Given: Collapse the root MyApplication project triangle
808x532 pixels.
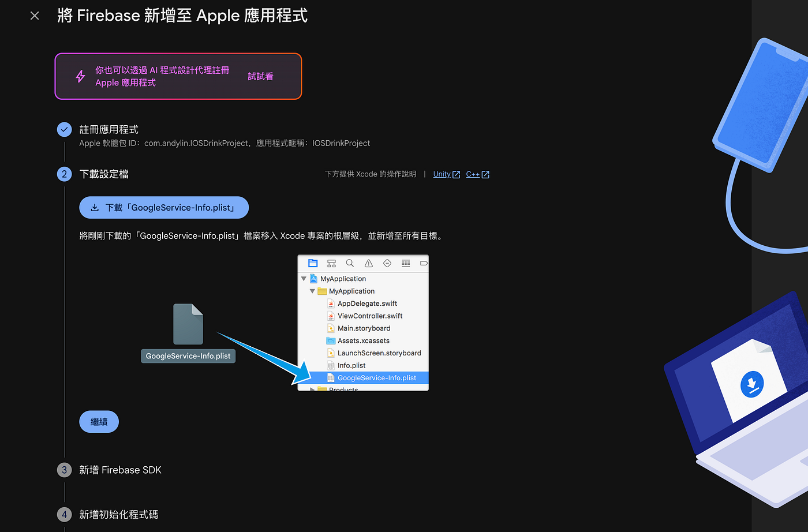Looking at the screenshot, I should pos(304,279).
